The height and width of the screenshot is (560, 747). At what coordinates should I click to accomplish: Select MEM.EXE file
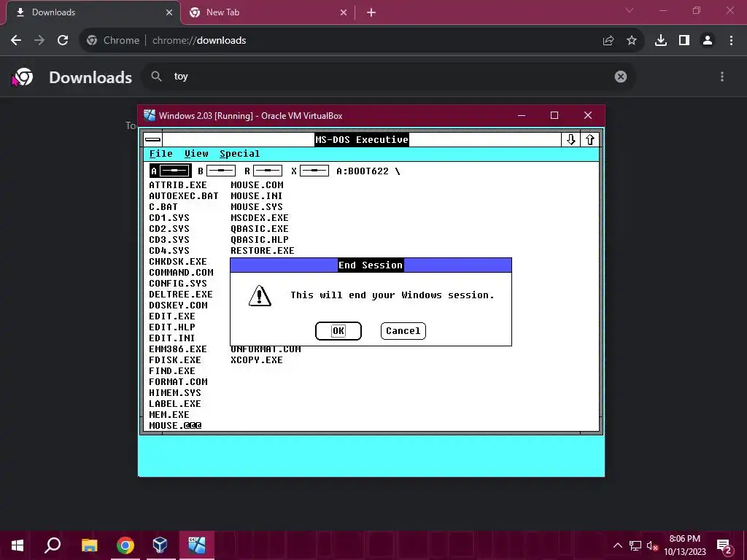169,415
